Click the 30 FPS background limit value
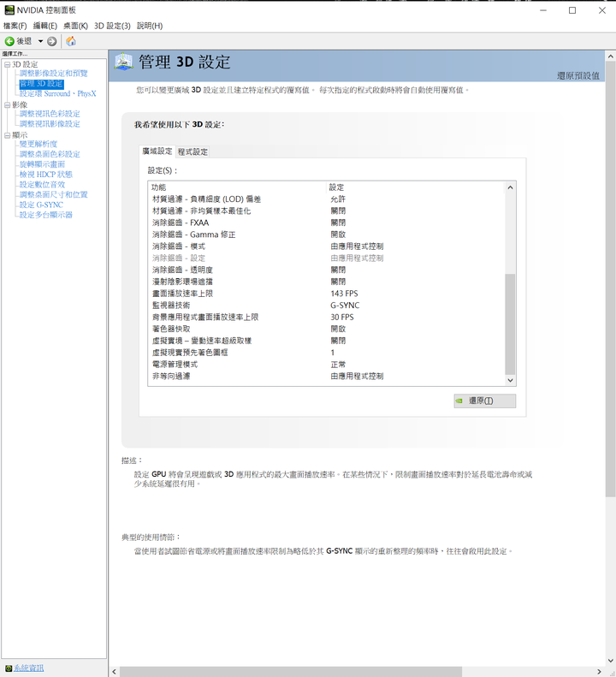 (x=342, y=317)
